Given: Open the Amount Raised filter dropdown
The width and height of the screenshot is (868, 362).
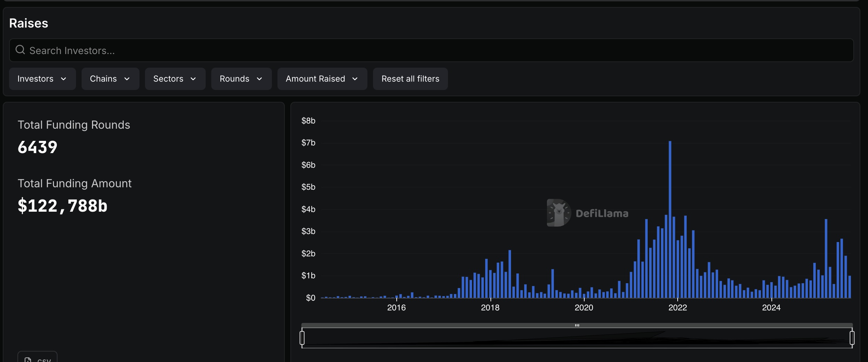Looking at the screenshot, I should coord(322,79).
